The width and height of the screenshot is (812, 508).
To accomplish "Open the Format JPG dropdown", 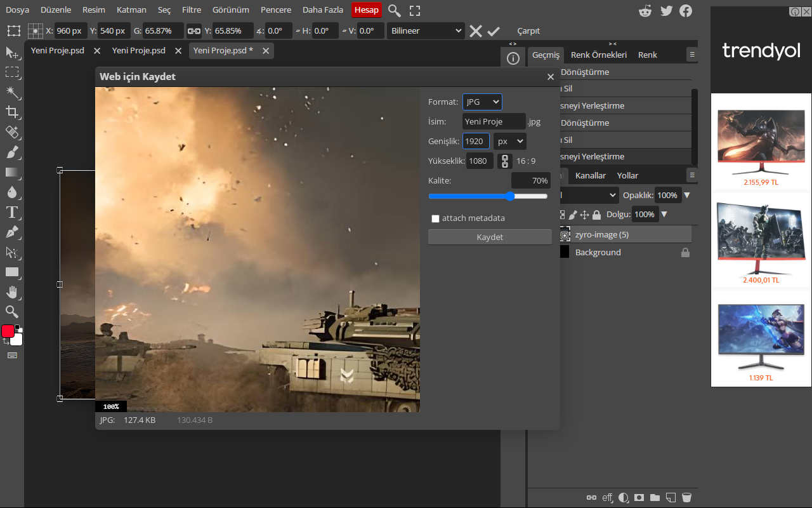I will click(x=482, y=102).
